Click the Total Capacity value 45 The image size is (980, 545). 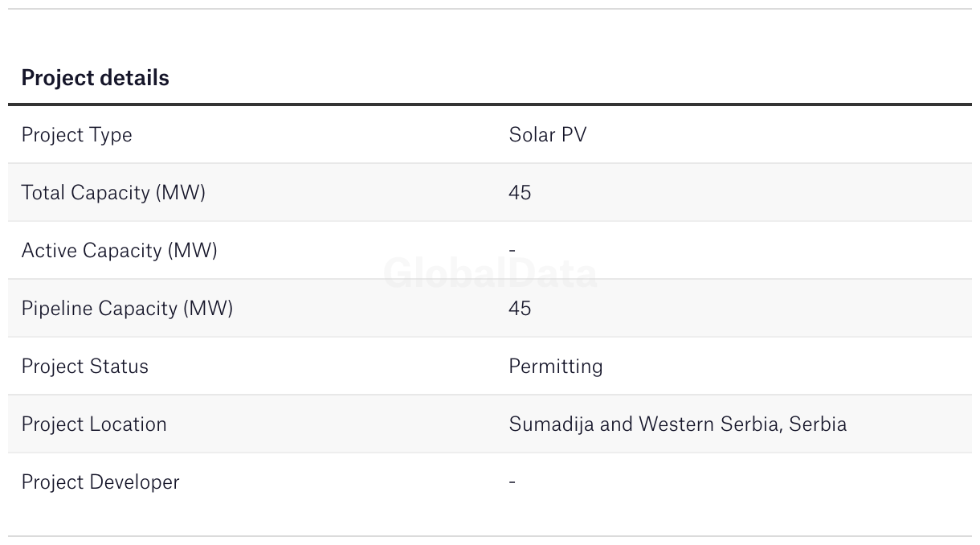click(520, 193)
